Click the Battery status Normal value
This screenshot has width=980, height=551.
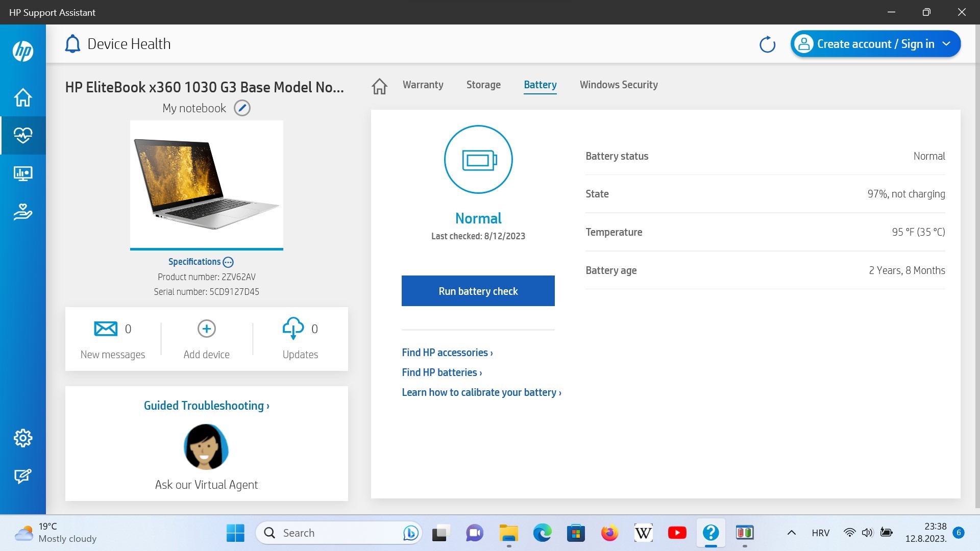pyautogui.click(x=929, y=156)
